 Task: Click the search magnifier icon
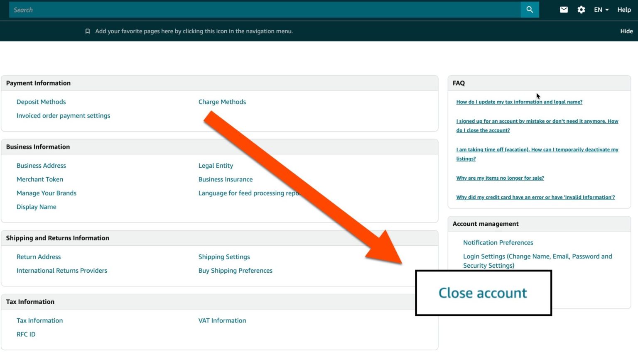(x=530, y=9)
